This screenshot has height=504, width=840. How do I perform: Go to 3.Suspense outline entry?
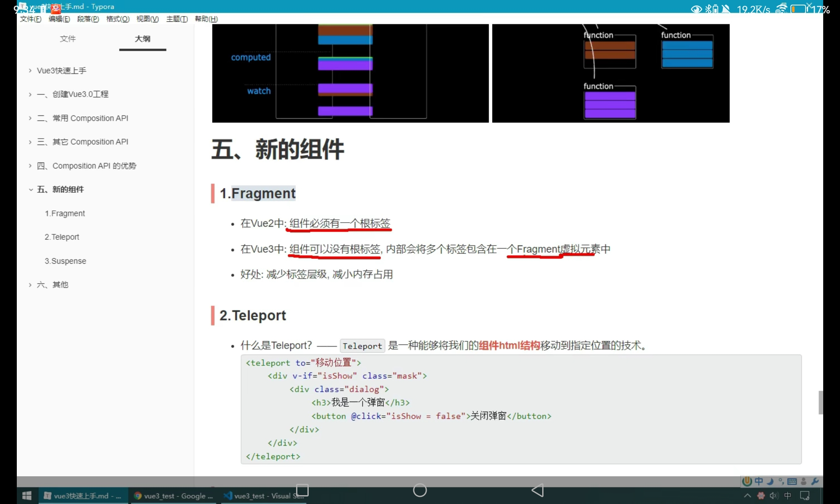pos(65,261)
